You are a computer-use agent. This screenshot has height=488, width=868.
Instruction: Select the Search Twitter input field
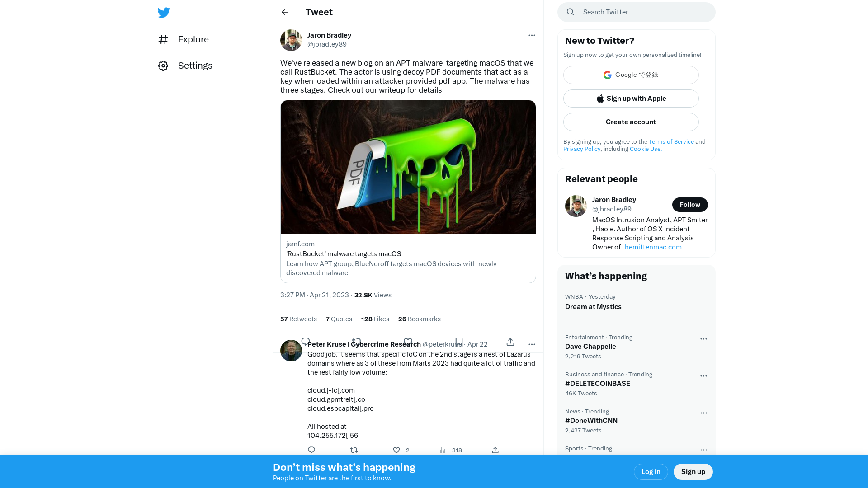(x=636, y=12)
